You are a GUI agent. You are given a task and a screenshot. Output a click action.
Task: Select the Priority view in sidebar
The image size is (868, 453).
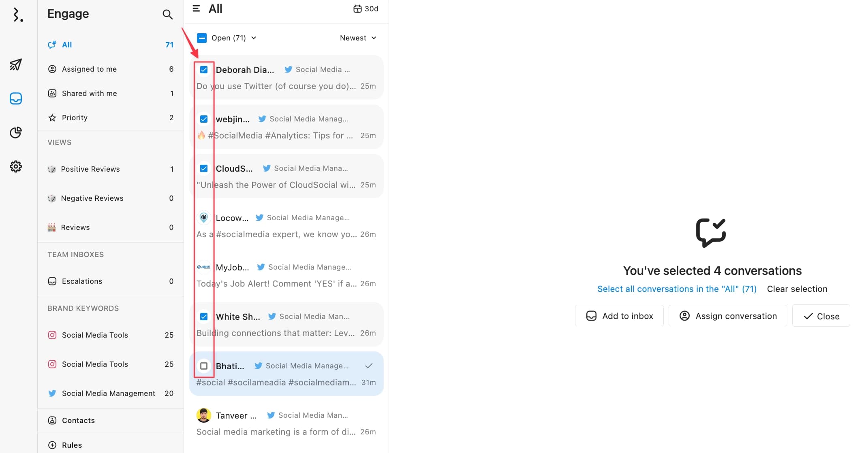pos(75,117)
